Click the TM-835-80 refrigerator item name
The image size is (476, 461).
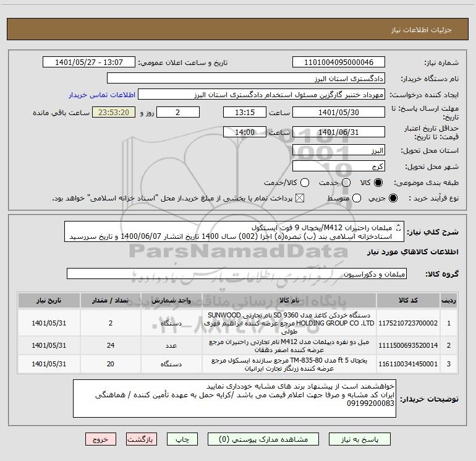tap(289, 364)
